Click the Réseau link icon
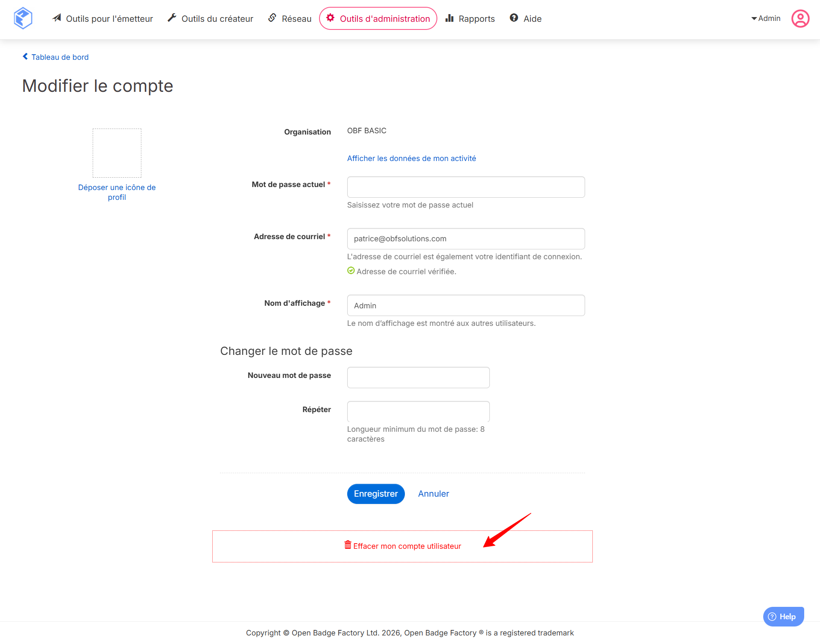820x644 pixels. click(272, 18)
